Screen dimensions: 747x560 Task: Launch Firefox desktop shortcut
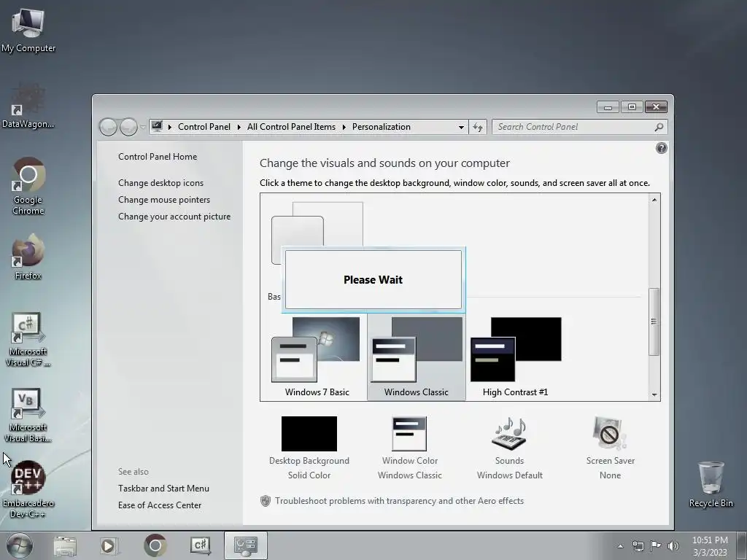coord(28,257)
